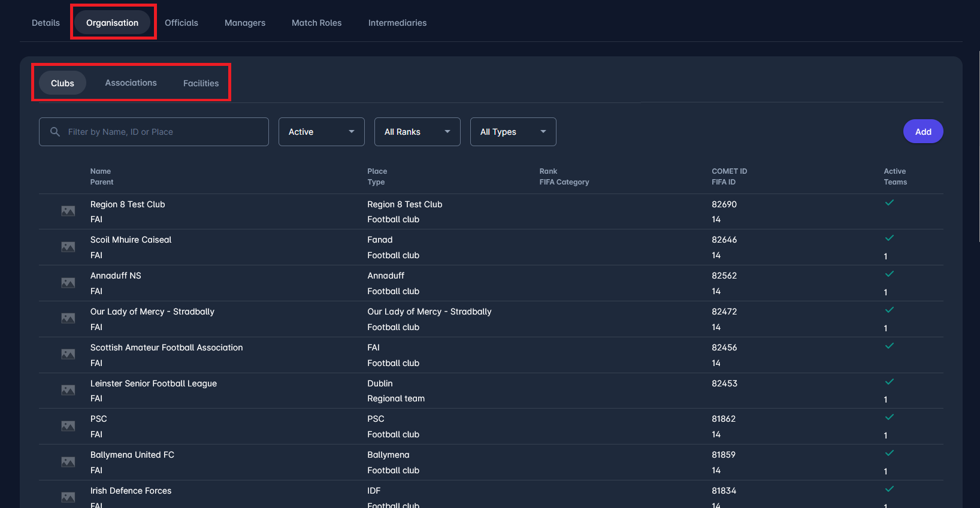
Task: Focus the Filter by Name, ID or Place field
Action: pyautogui.click(x=162, y=132)
